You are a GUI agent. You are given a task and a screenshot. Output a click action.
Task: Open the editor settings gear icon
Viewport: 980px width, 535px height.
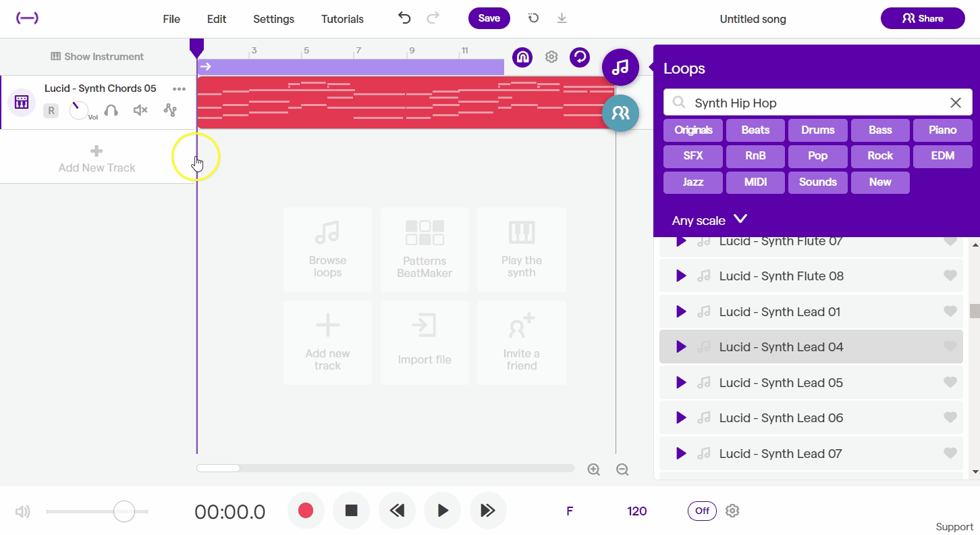pyautogui.click(x=551, y=57)
